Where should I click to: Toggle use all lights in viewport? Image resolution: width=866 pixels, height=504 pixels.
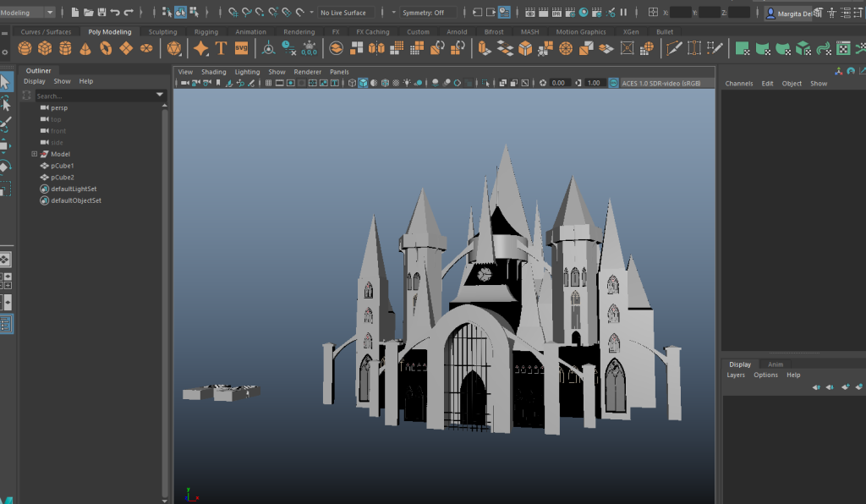point(407,84)
